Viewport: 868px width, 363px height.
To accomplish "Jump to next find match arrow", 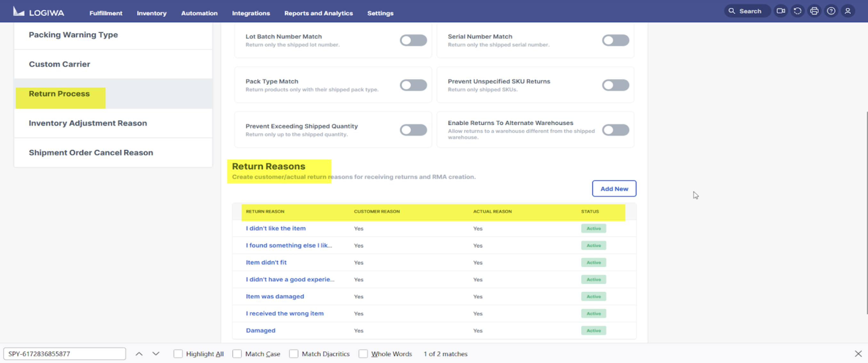I will [x=156, y=354].
